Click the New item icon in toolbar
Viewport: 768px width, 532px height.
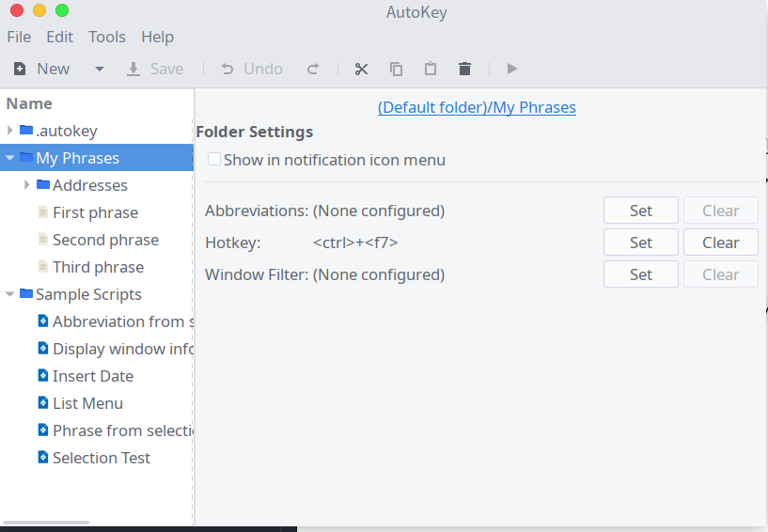click(20, 69)
